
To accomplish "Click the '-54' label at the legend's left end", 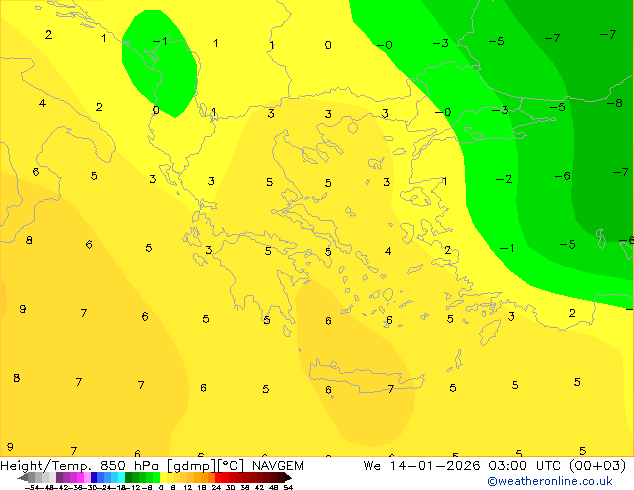I will click(x=32, y=487).
